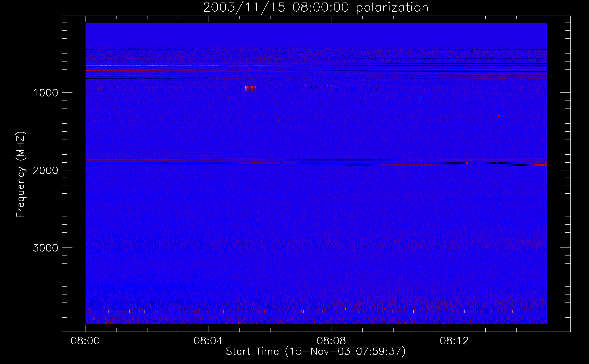Click the 'Start Time (15-Nov-03 07:59:37)' label
The width and height of the screenshot is (589, 364).
click(316, 352)
